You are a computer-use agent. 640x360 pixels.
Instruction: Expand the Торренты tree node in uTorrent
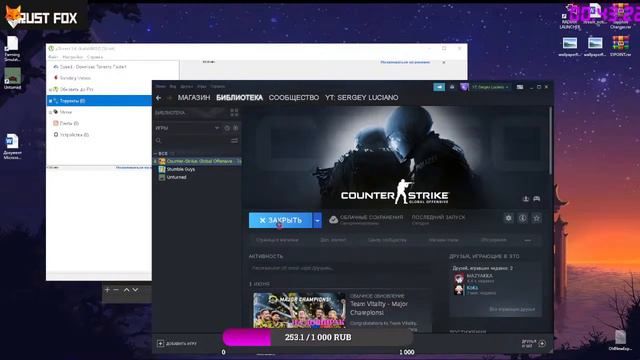click(50, 100)
